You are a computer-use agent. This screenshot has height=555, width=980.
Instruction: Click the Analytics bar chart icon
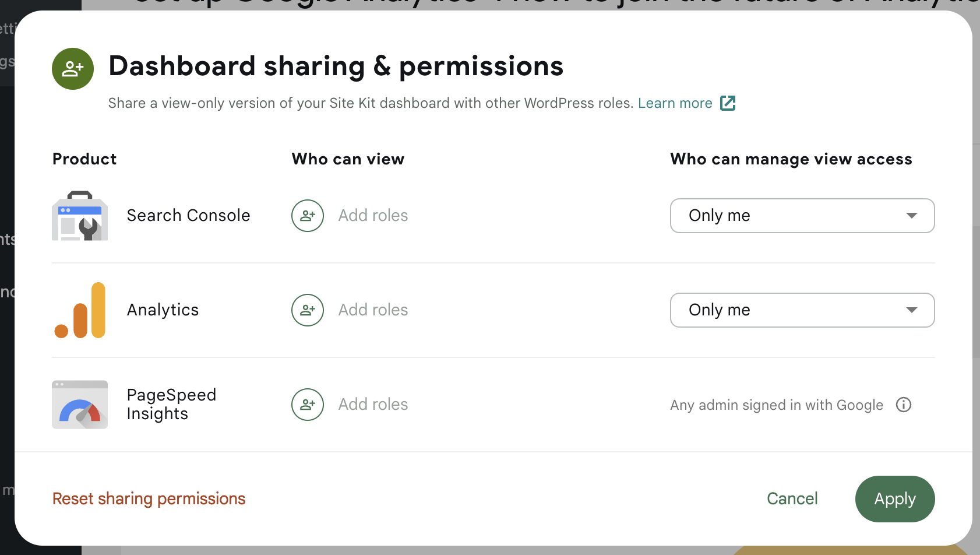tap(80, 310)
